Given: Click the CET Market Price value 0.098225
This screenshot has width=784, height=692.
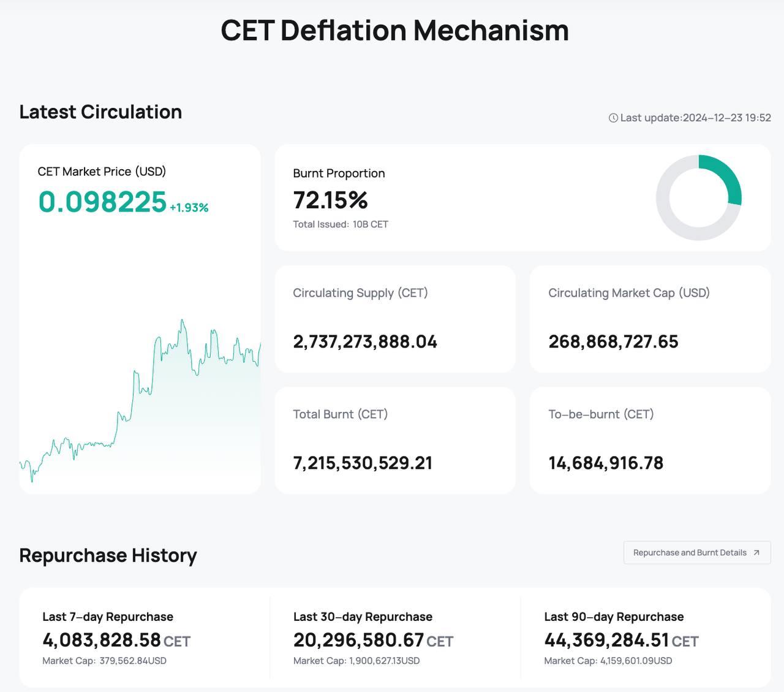Looking at the screenshot, I should coord(102,202).
